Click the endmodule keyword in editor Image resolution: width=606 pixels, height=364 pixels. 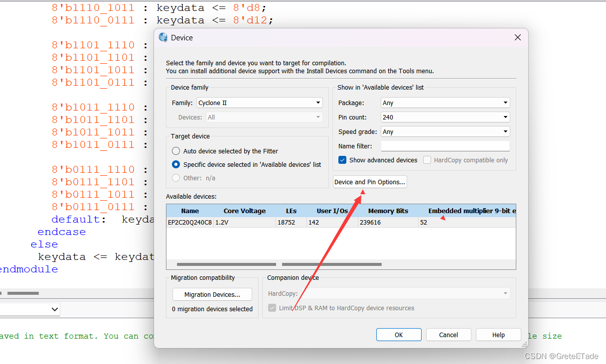[x=29, y=269]
